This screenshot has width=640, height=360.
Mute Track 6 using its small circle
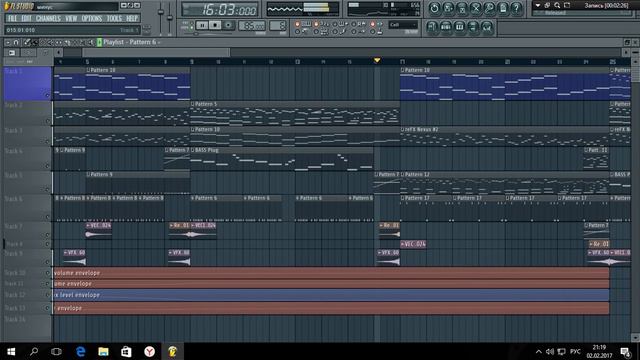tap(47, 217)
